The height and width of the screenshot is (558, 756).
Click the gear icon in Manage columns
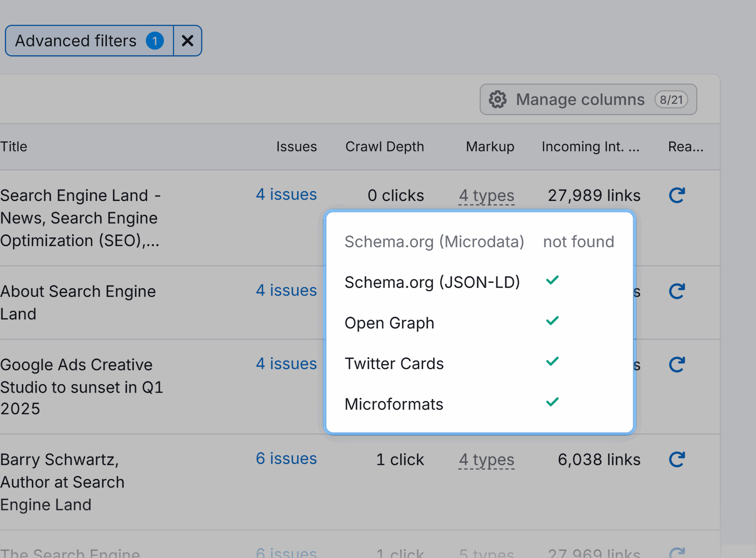click(x=498, y=99)
